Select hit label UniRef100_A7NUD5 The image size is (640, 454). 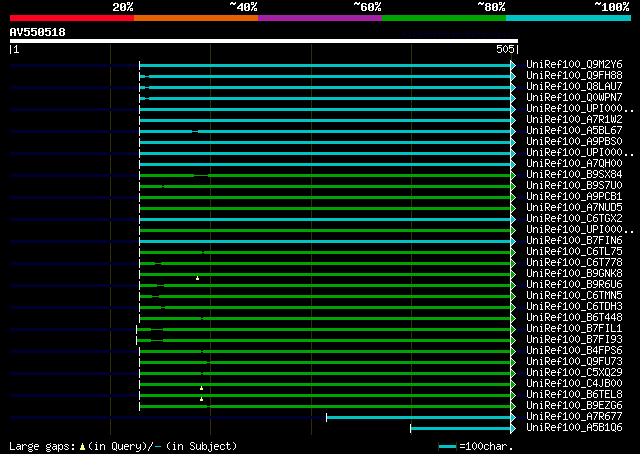tap(574, 208)
